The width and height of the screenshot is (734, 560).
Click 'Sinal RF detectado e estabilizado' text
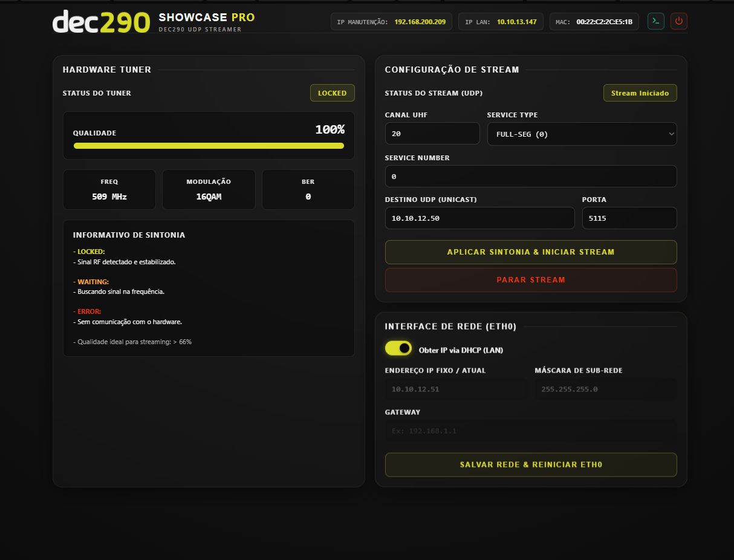[124, 262]
